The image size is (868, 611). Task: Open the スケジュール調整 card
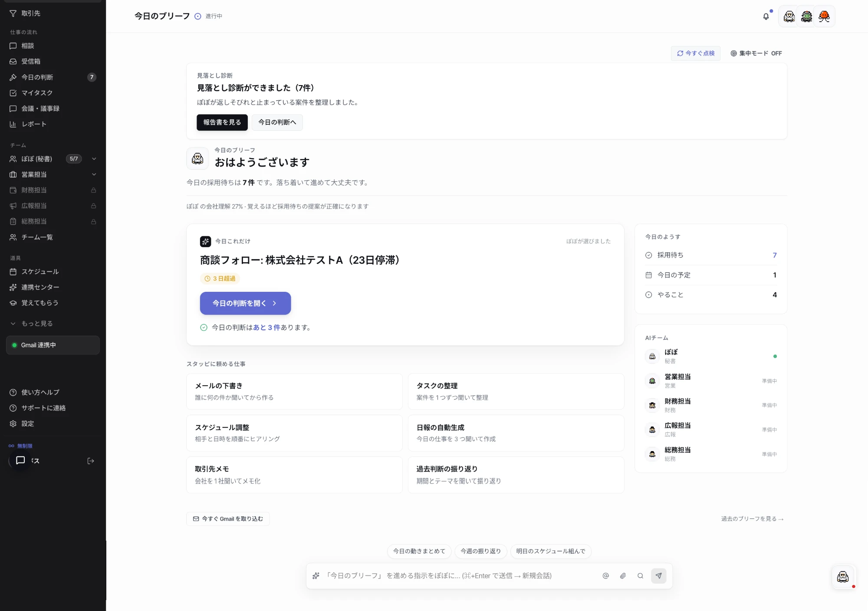(294, 433)
